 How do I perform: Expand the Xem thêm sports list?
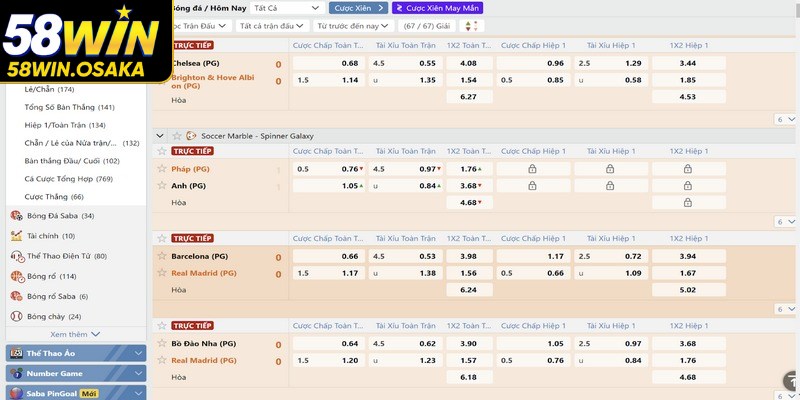[x=73, y=334]
